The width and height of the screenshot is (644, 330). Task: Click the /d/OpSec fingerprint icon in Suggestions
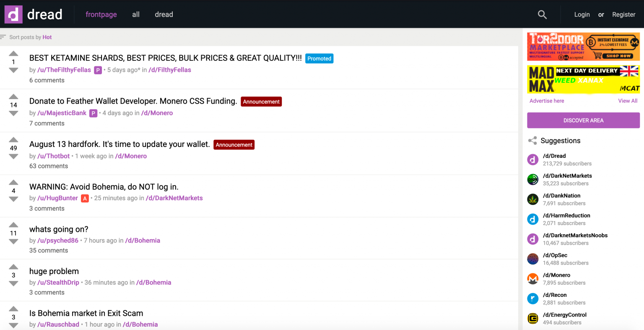(532, 259)
